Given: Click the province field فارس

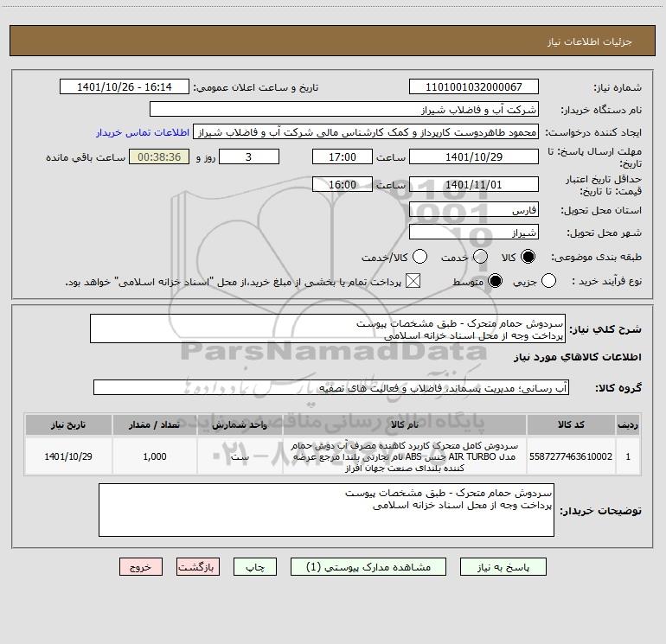Looking at the screenshot, I should coord(474,210).
